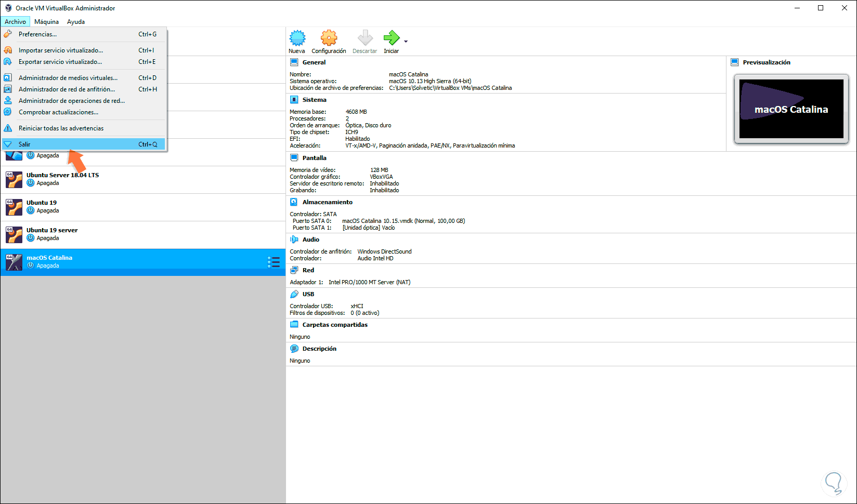The width and height of the screenshot is (857, 504).
Task: Click the Red network icon
Action: pyautogui.click(x=294, y=270)
